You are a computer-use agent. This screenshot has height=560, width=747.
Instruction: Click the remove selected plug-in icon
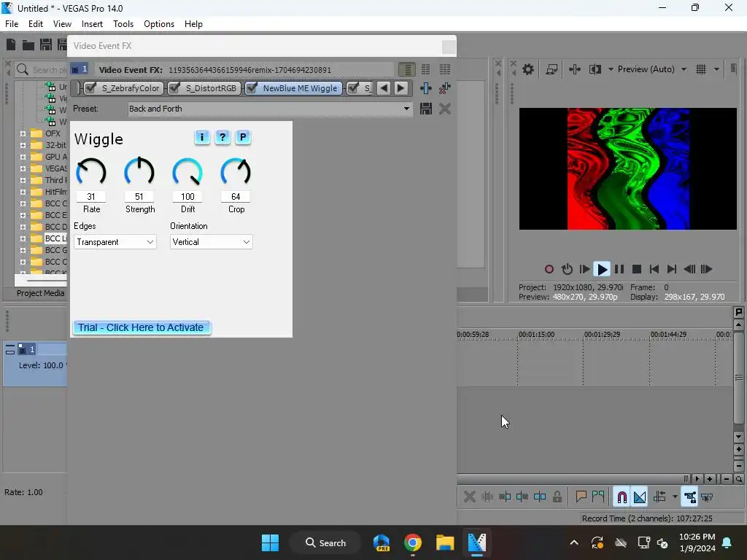444,88
